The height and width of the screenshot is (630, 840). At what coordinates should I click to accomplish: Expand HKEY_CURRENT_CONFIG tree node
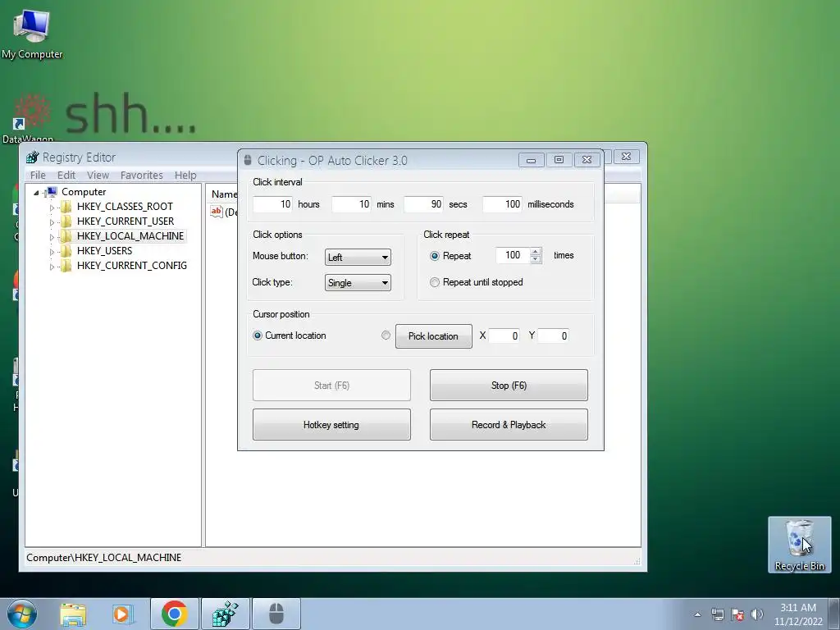click(x=52, y=267)
